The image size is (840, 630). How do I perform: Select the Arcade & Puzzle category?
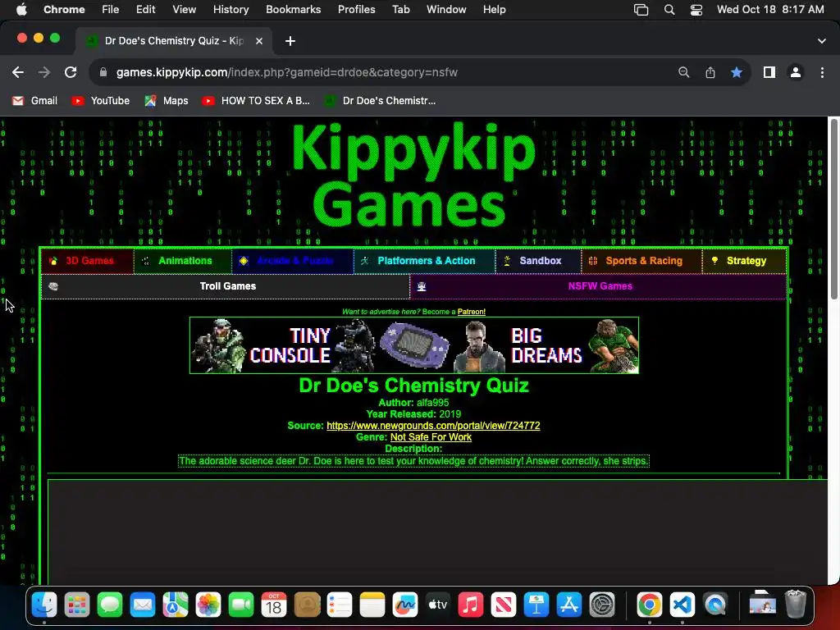pos(293,261)
